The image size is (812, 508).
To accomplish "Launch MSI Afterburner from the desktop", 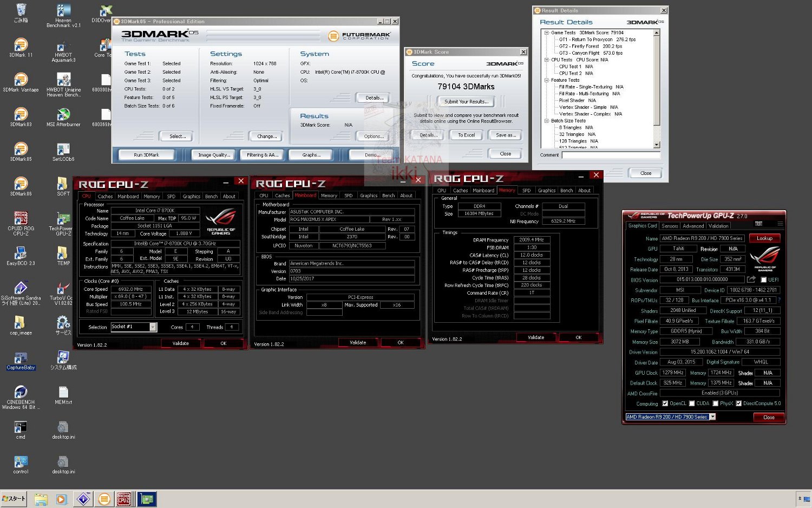I will 63,117.
